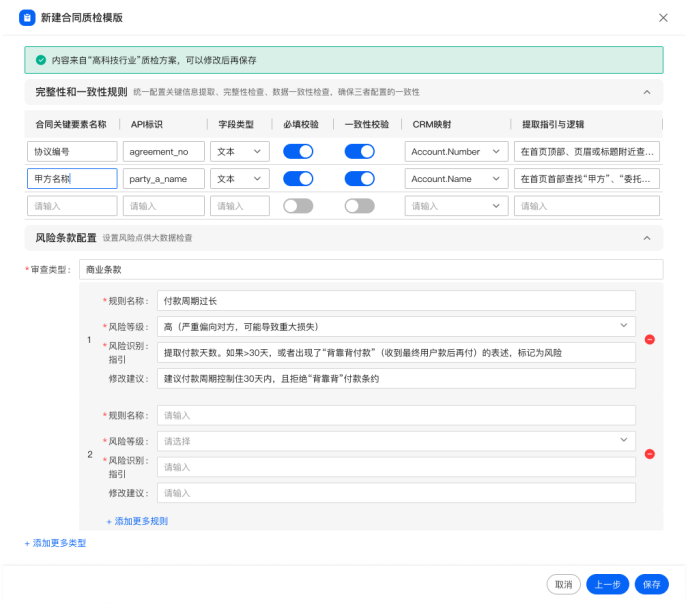Collapse the 风险条款配置 section
This screenshot has height=605, width=688.
point(647,238)
